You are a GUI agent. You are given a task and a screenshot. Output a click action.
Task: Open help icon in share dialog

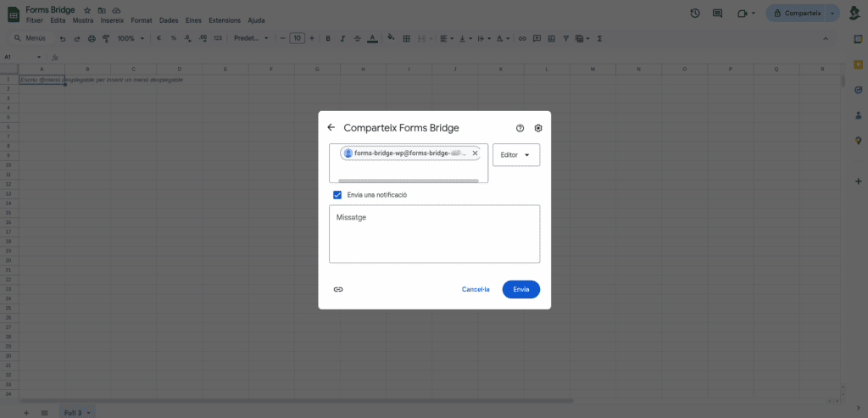520,128
